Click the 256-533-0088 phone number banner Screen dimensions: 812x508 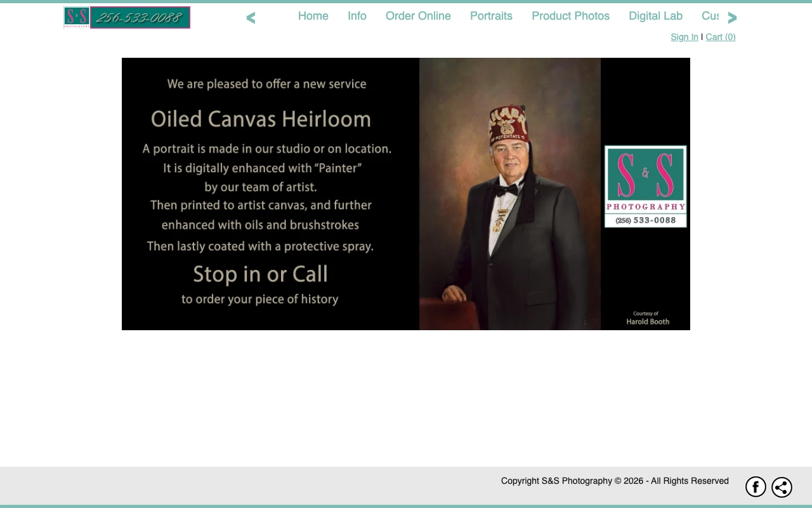coord(140,18)
